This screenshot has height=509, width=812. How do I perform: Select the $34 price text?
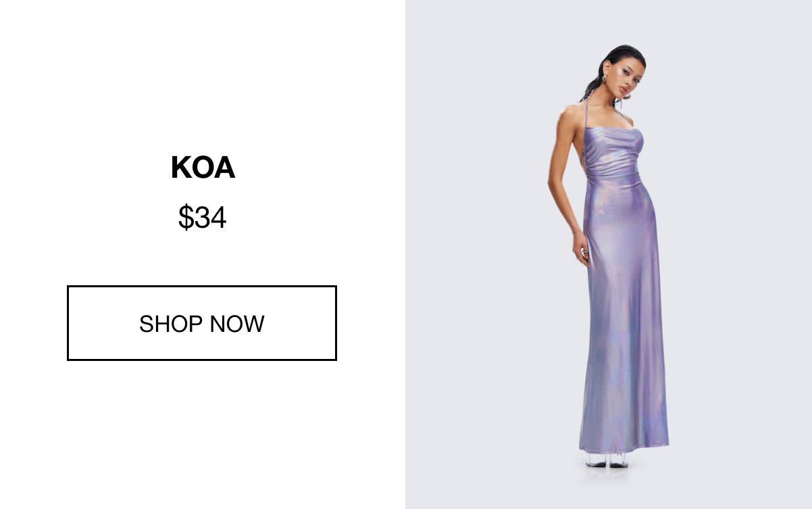pyautogui.click(x=202, y=218)
